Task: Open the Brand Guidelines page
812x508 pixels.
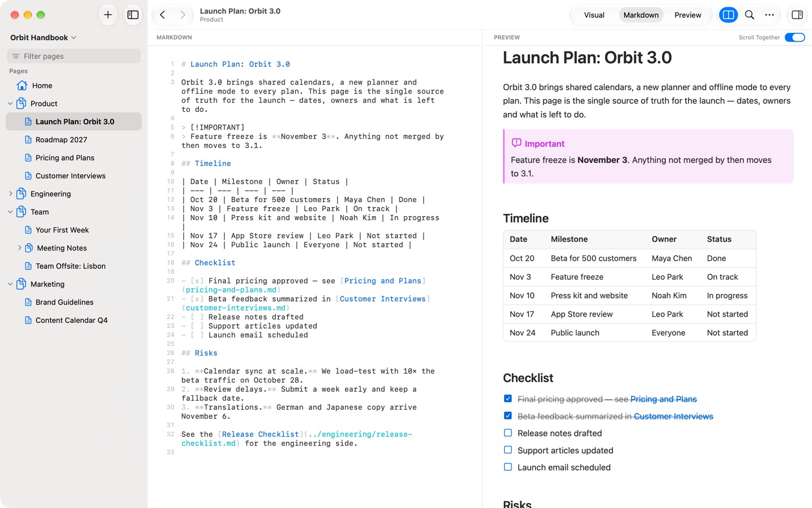Action: pyautogui.click(x=74, y=302)
